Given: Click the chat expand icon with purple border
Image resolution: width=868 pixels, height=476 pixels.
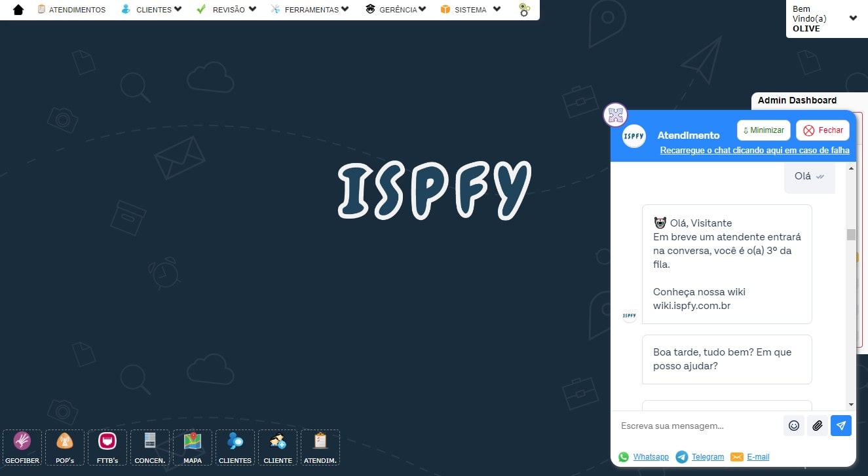Looking at the screenshot, I should (615, 115).
